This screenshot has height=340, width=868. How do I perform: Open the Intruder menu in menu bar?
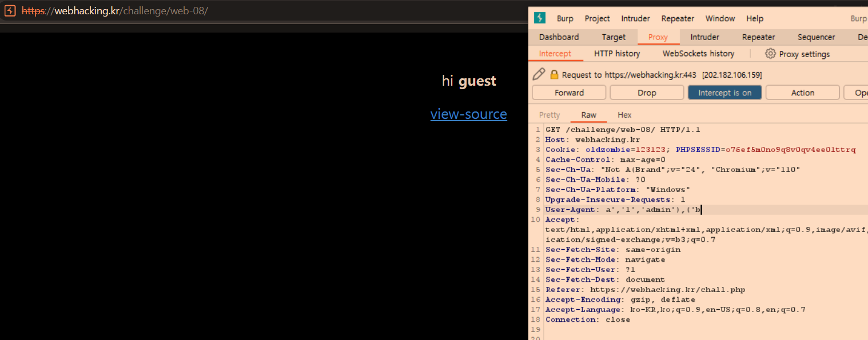click(635, 18)
